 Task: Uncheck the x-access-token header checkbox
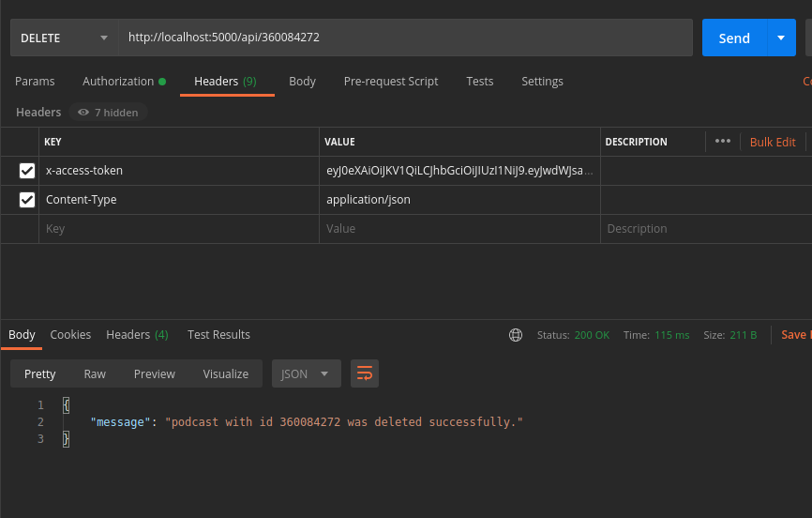[27, 171]
